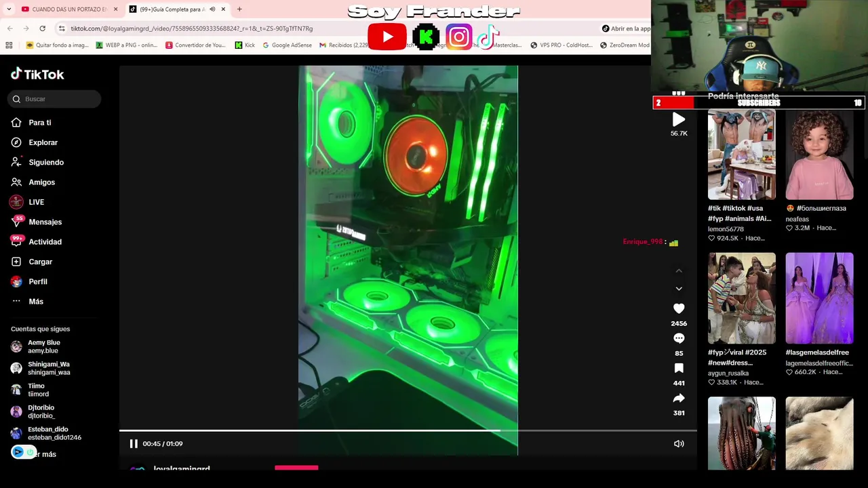Open a new browser tab

239,9
